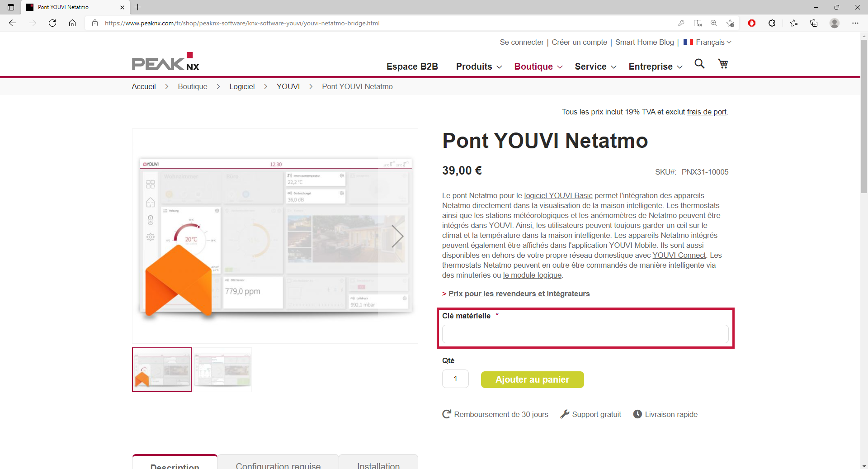This screenshot has height=469, width=868.
Task: Expand the Produits menu
Action: tap(479, 66)
